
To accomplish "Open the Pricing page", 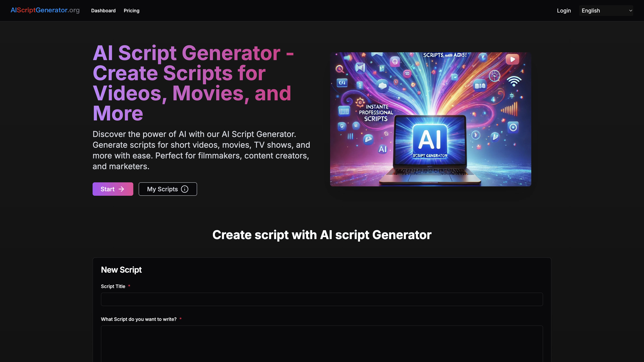I will 131,11.
